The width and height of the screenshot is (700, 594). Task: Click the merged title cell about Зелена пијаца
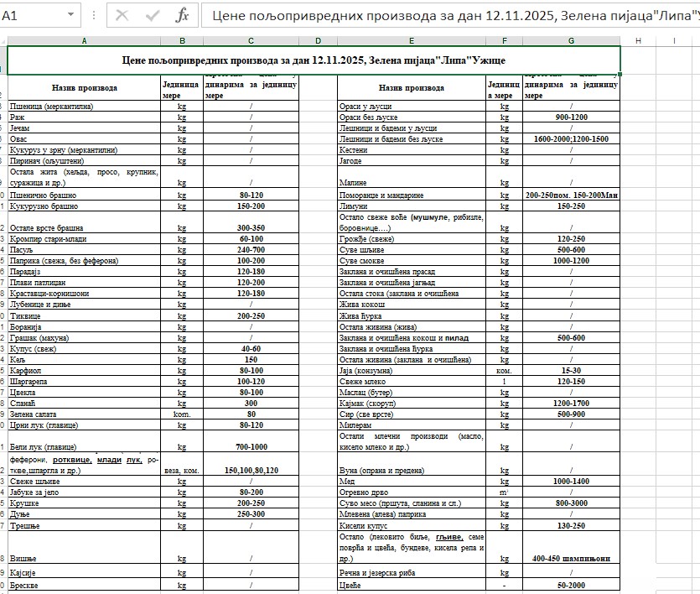tap(314, 60)
